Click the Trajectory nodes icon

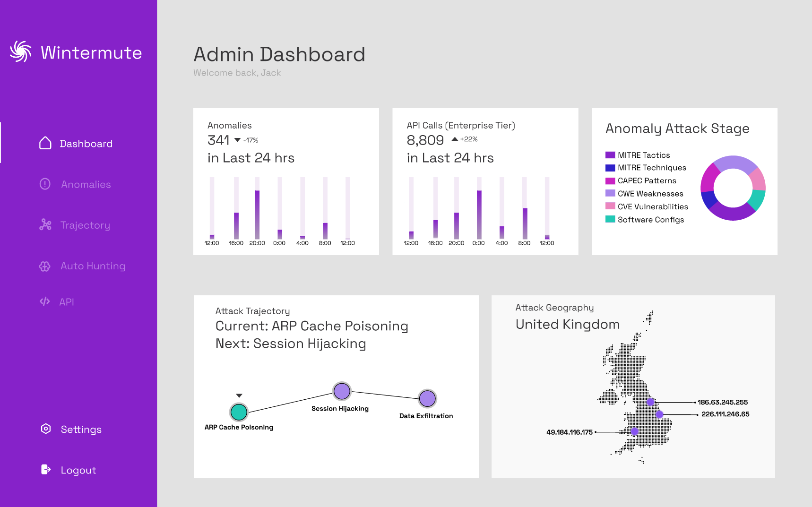[45, 225]
